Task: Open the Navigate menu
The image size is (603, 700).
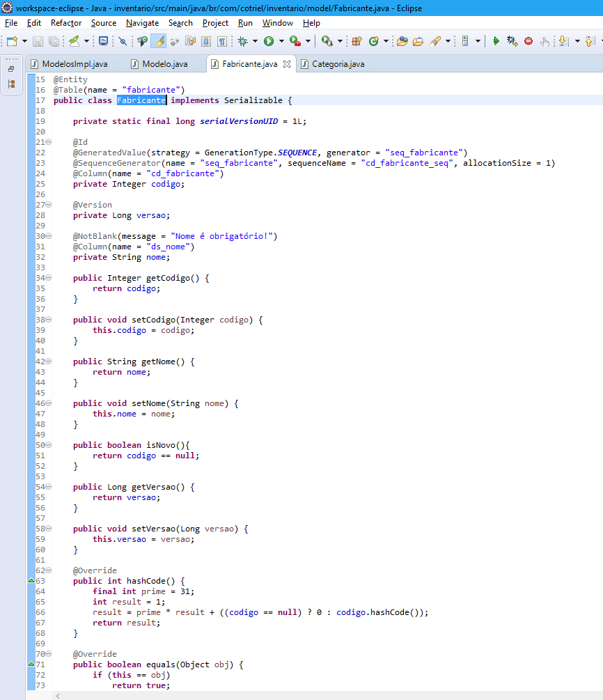Action: (x=142, y=23)
